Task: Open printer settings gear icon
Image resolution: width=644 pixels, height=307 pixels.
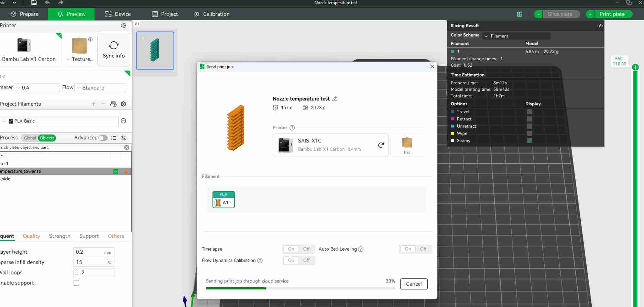Action: [x=124, y=25]
